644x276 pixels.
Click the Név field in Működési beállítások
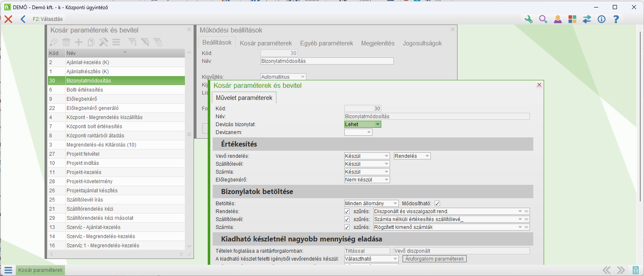(327, 61)
